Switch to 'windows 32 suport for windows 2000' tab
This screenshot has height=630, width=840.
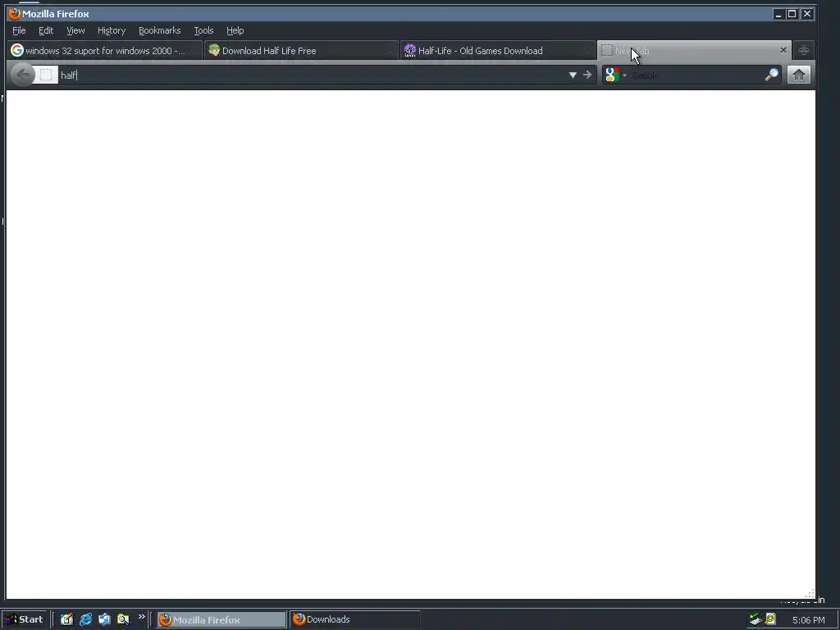click(105, 50)
